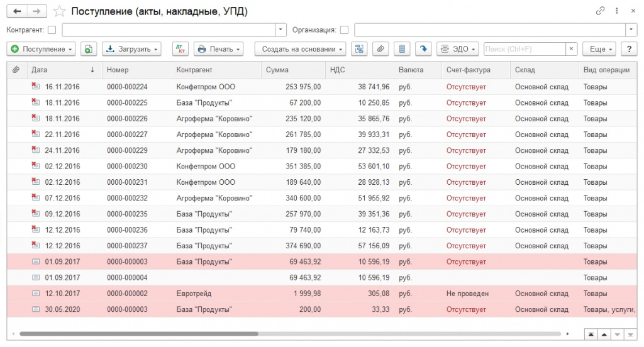
Task: Click the Организация filter input field
Action: point(490,30)
